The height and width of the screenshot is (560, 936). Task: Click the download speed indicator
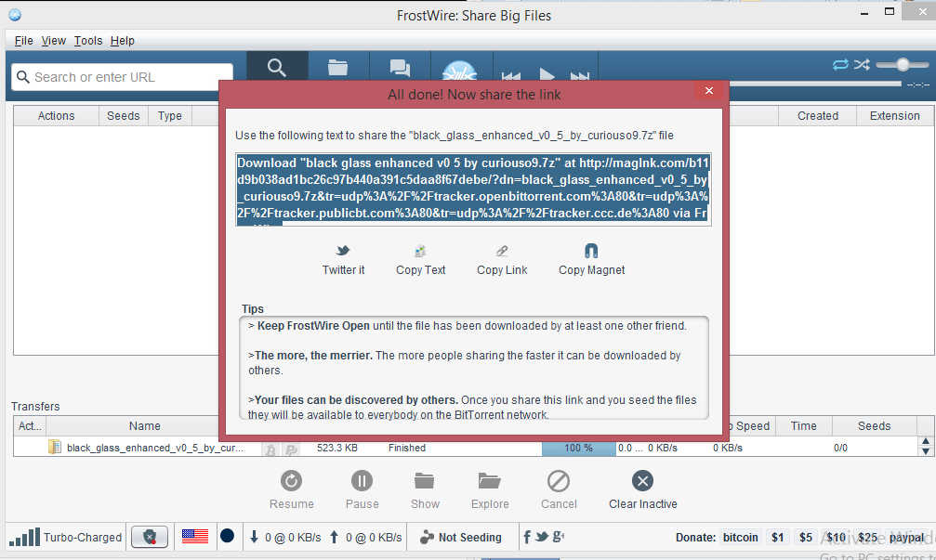click(285, 538)
